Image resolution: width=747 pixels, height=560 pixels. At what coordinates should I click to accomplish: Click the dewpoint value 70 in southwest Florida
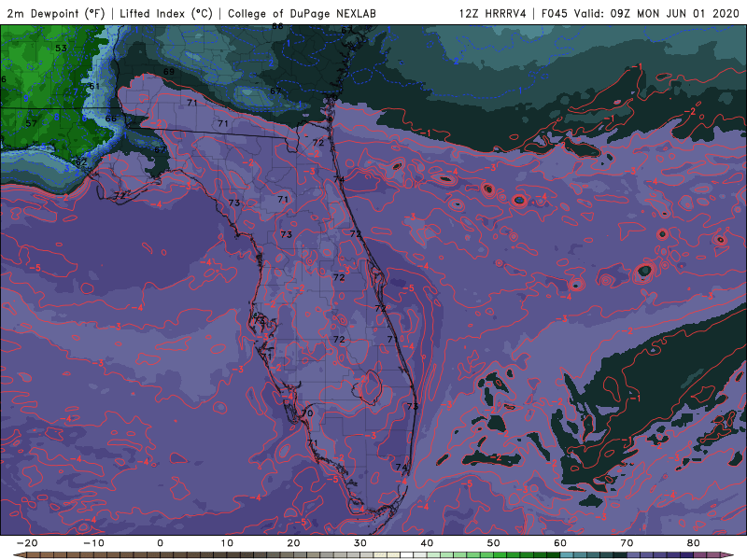pyautogui.click(x=307, y=413)
